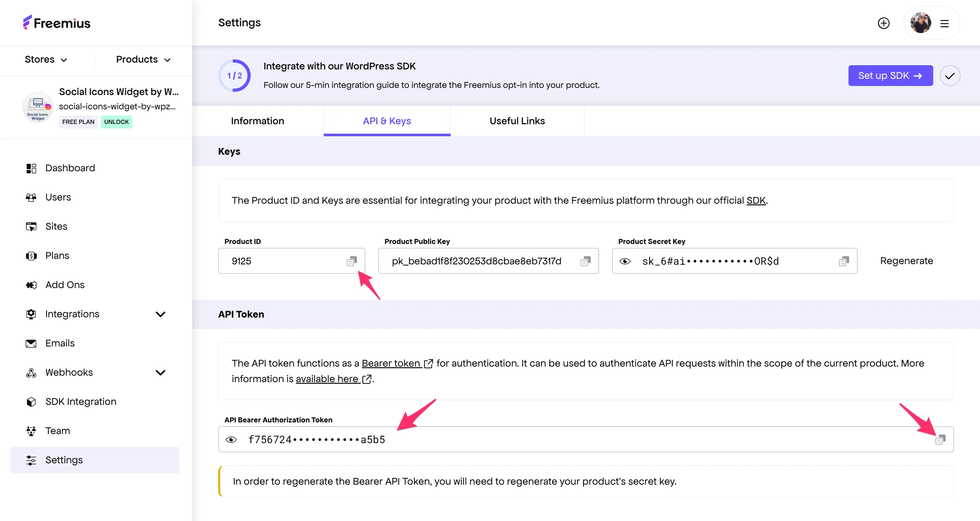Click into the Product Public Key field
This screenshot has height=521, width=980.
pos(488,261)
